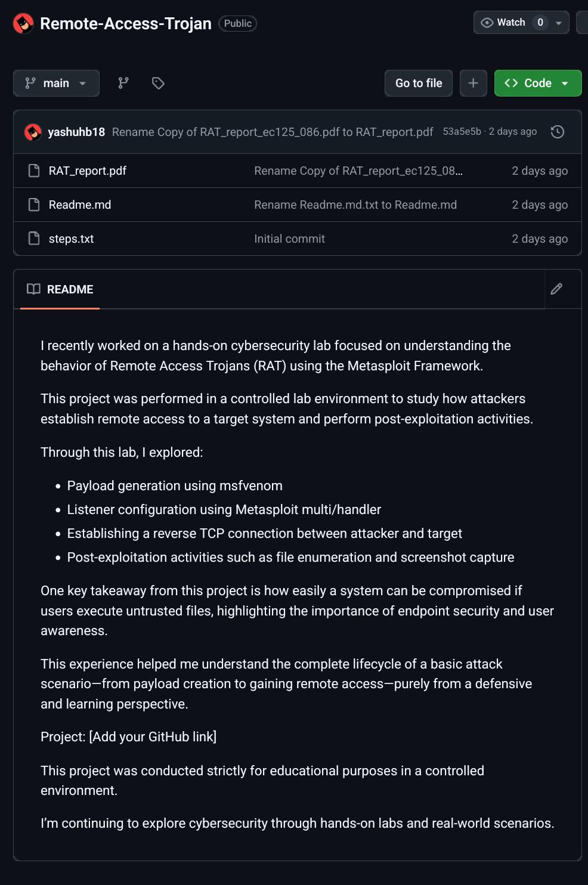Viewport: 588px width, 885px height.
Task: Click the branch icon next to main selector
Action: tap(123, 83)
